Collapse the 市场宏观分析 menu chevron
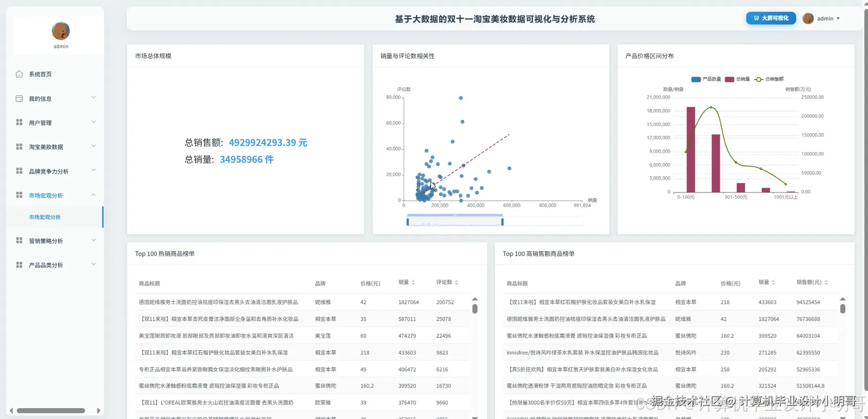 click(93, 194)
